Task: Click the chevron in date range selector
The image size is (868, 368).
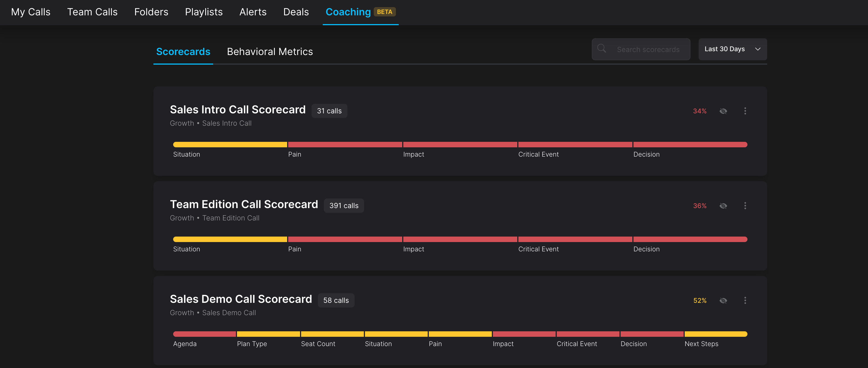Action: 758,49
